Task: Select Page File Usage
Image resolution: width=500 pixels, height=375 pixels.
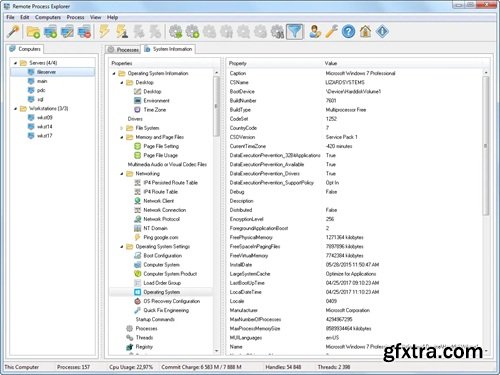Action: pos(160,155)
